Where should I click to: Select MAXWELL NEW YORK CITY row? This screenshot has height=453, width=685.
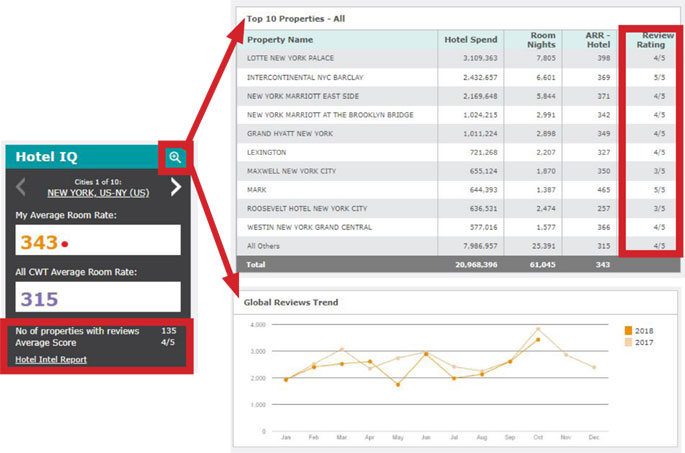pos(458,171)
